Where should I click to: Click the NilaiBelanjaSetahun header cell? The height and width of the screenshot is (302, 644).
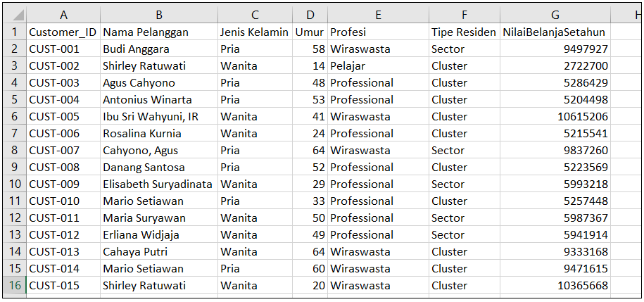[555, 32]
